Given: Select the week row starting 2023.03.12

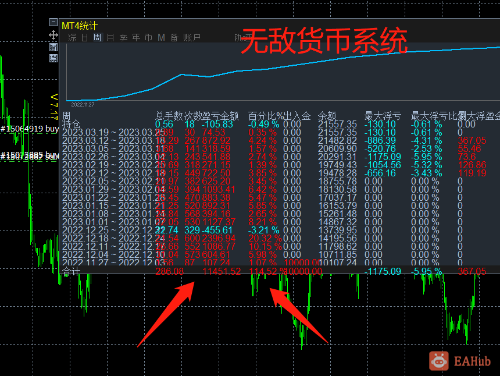Looking at the screenshot, I should coord(274,140).
